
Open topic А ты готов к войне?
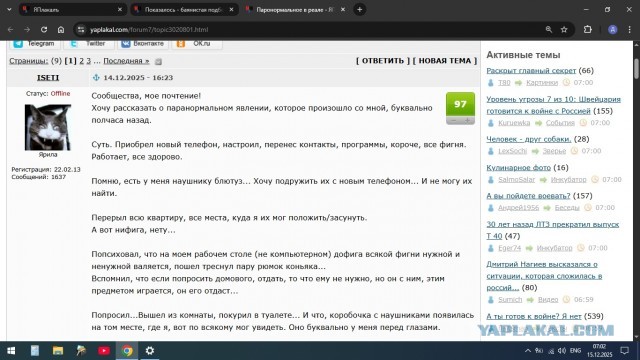(533, 316)
